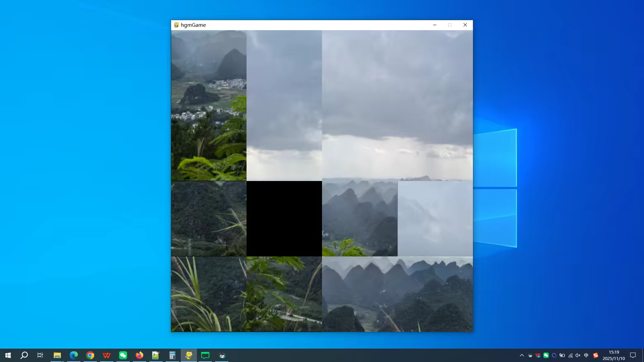Toggle the Chinese input mode indicator
This screenshot has height=362, width=644.
pos(586,355)
